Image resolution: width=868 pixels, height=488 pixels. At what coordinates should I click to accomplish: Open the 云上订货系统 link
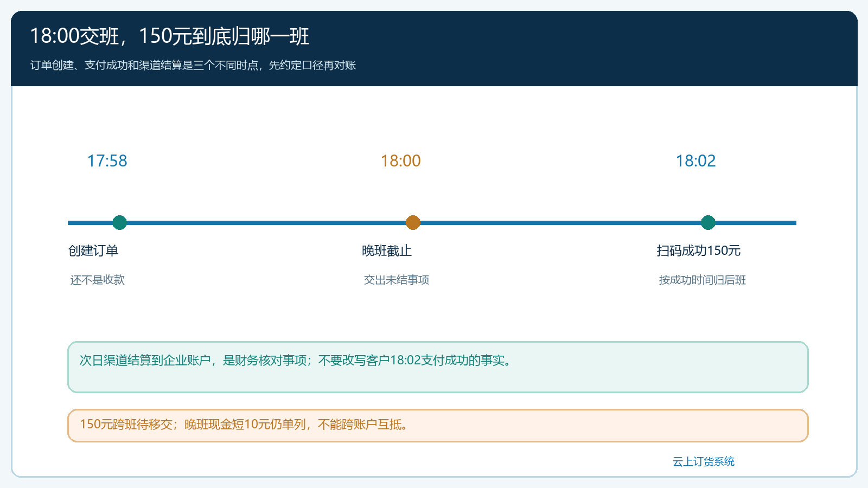coord(704,461)
